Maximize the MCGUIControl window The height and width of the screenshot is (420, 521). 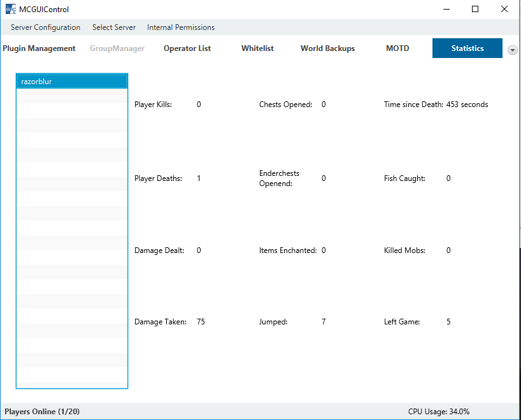(475, 9)
